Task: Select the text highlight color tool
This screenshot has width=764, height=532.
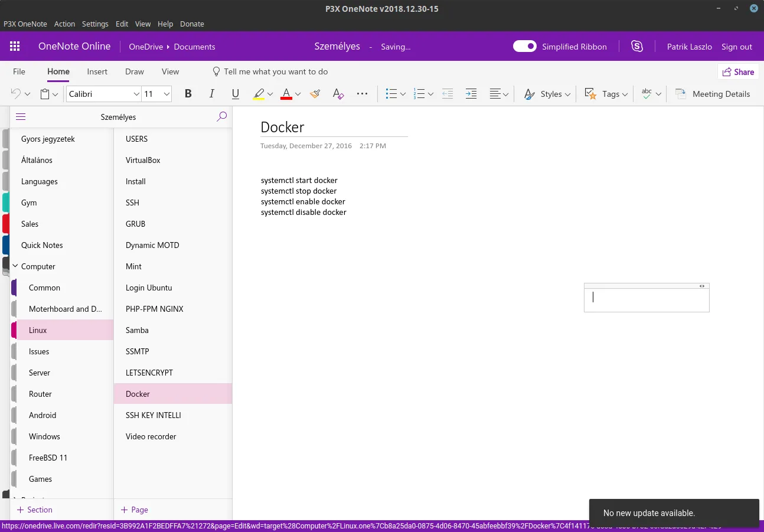Action: pos(259,93)
